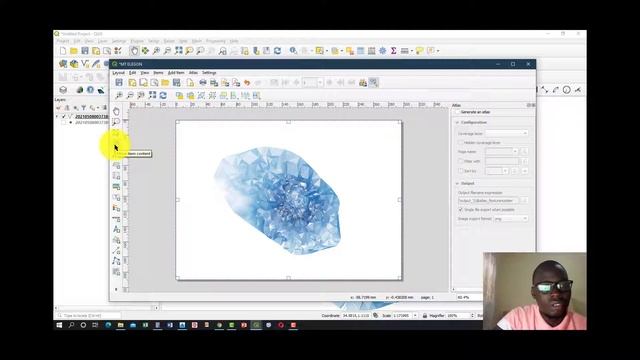Image resolution: width=640 pixels, height=360 pixels.
Task: Select the Pan Layout hand tool
Action: pos(116,111)
